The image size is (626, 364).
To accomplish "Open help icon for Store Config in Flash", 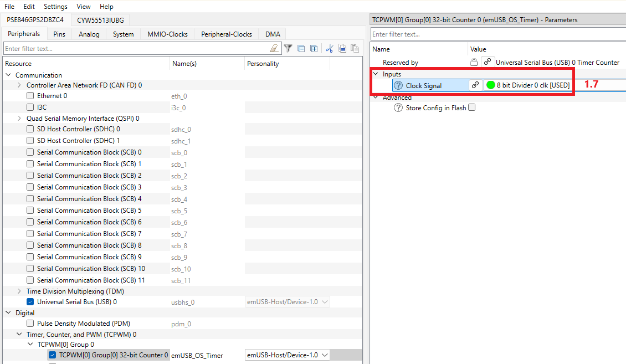I will pyautogui.click(x=398, y=108).
